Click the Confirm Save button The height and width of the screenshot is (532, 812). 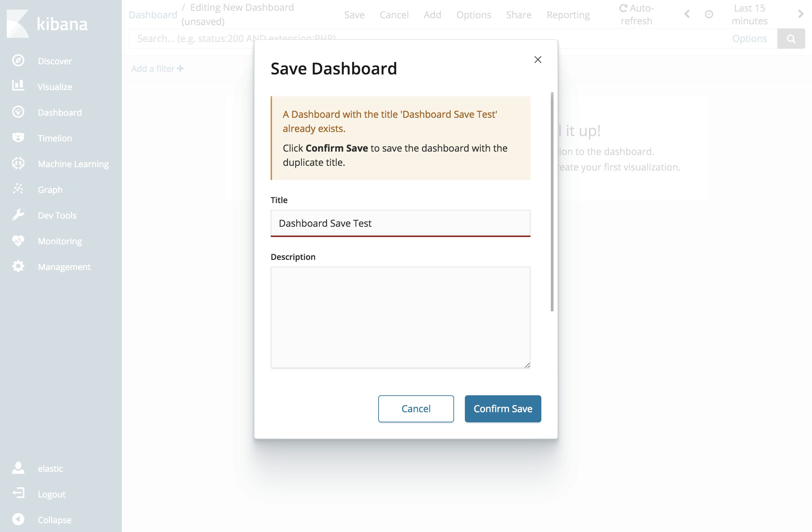click(502, 408)
